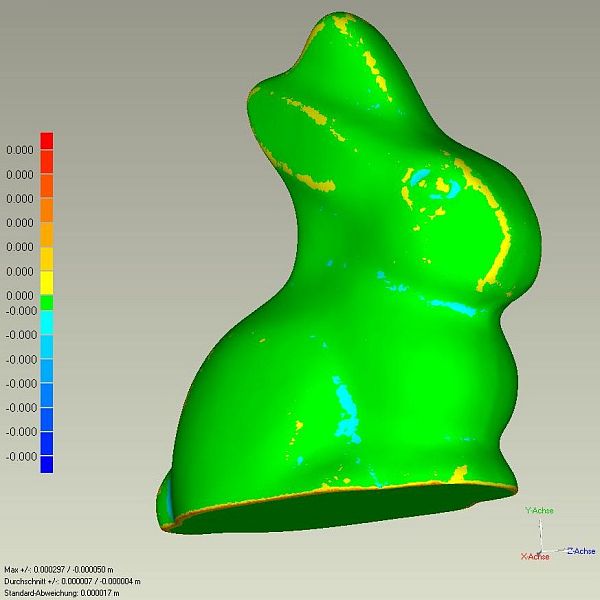Click the bottommost -0.000 legend value
The image size is (600, 600).
(20, 456)
